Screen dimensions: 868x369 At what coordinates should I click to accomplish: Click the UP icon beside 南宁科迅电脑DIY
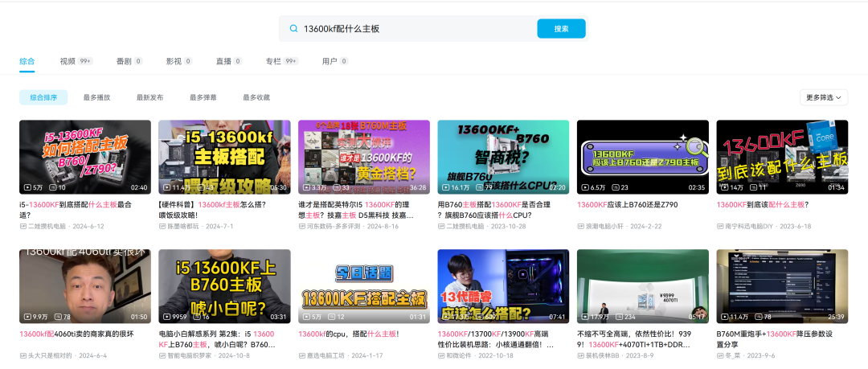pyautogui.click(x=720, y=227)
